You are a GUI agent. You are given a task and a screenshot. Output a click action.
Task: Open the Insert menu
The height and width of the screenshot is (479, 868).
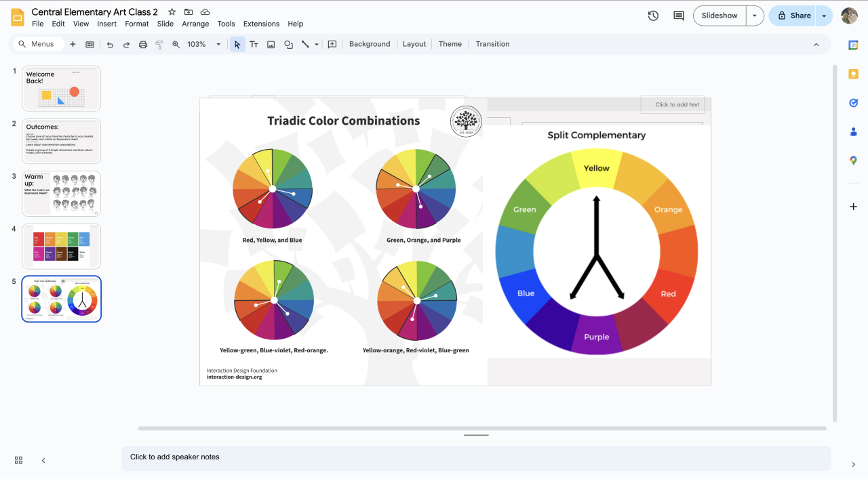click(x=106, y=24)
